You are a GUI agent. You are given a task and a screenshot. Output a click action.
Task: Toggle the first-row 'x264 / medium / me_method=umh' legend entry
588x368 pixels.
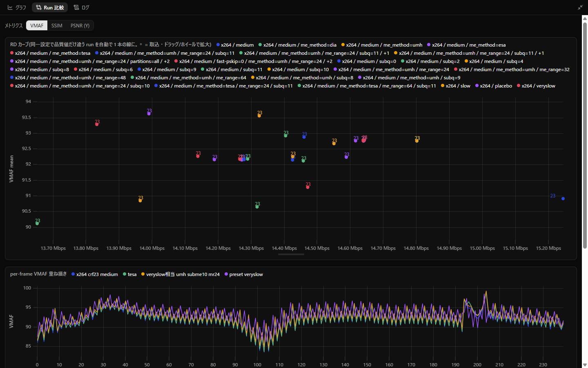(x=382, y=45)
